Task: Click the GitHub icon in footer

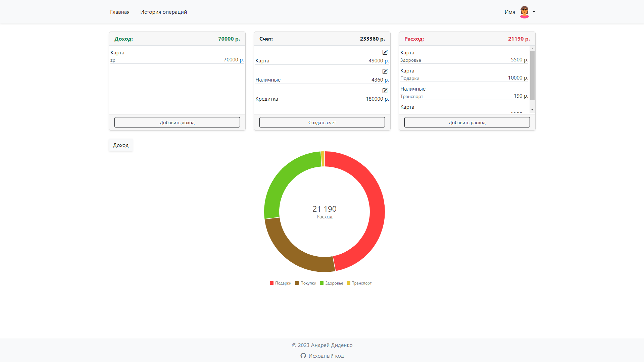Action: click(303, 356)
